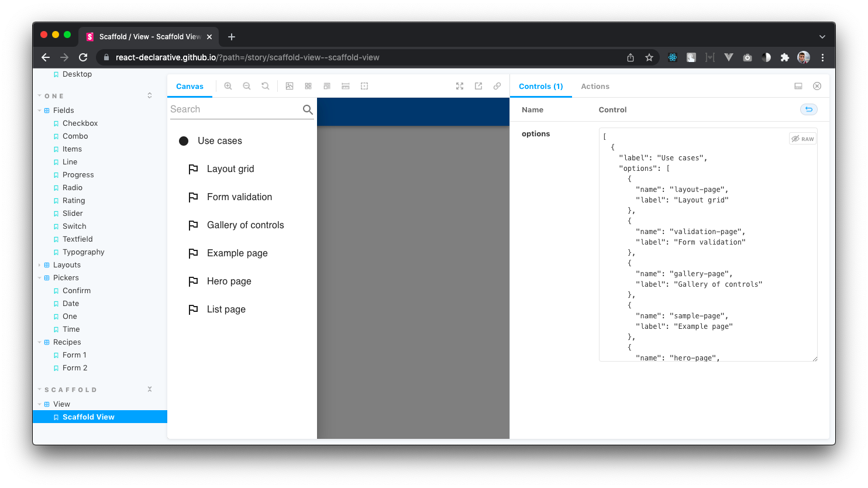Toggle expand arrows next to ONE heading

click(150, 95)
